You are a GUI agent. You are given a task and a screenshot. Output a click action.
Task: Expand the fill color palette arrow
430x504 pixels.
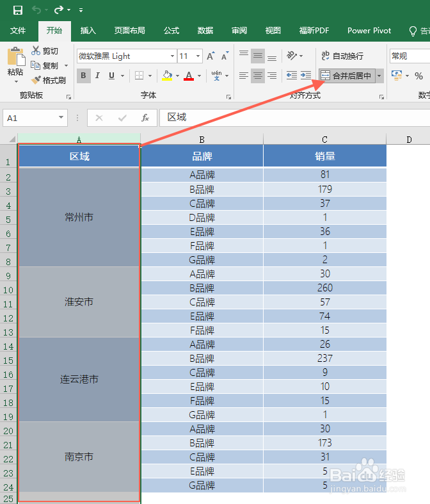178,76
